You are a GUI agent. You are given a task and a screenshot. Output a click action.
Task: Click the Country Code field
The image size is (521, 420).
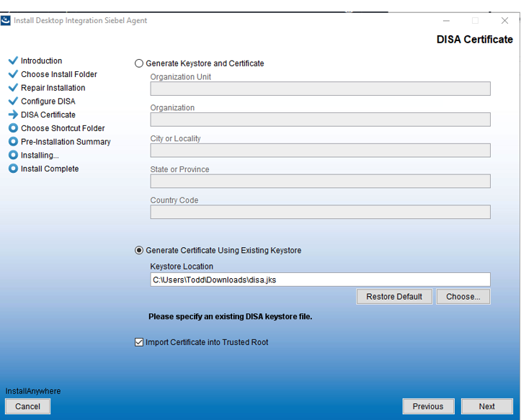(320, 212)
